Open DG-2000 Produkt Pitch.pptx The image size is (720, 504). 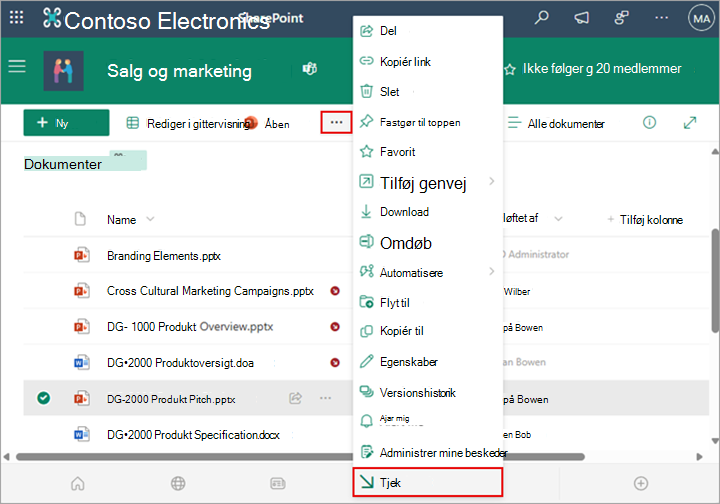[171, 399]
